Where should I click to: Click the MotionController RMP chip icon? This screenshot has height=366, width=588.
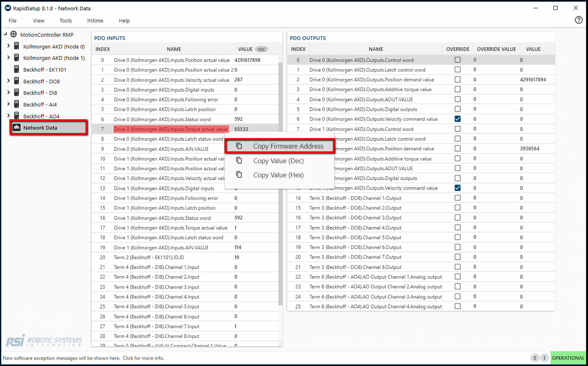point(14,34)
